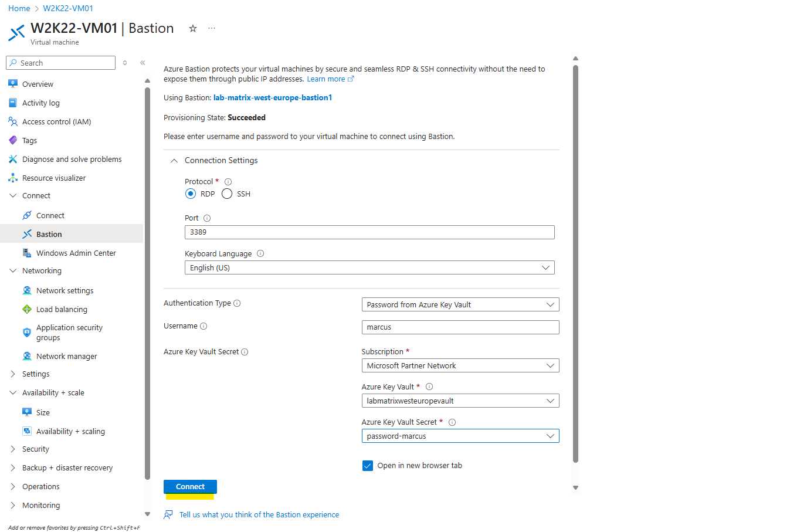Click the Diagnose and solve problems wrench icon
Image resolution: width=807 pixels, height=532 pixels.
[x=13, y=159]
